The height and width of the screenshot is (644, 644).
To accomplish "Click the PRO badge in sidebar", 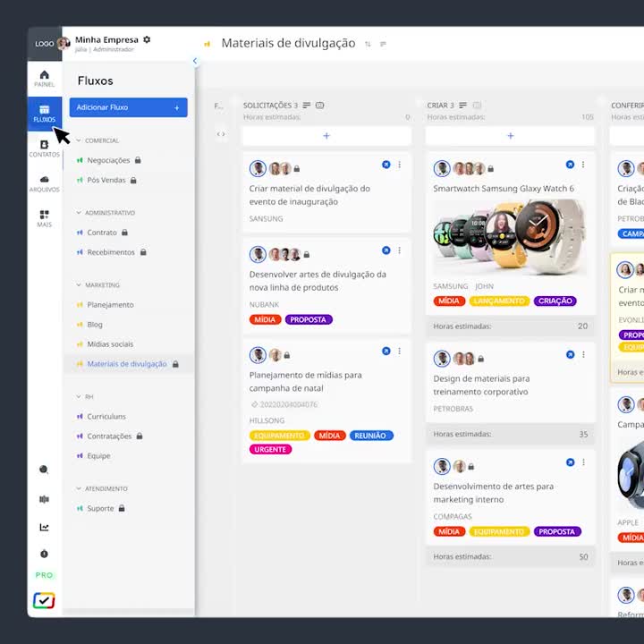I will point(44,575).
